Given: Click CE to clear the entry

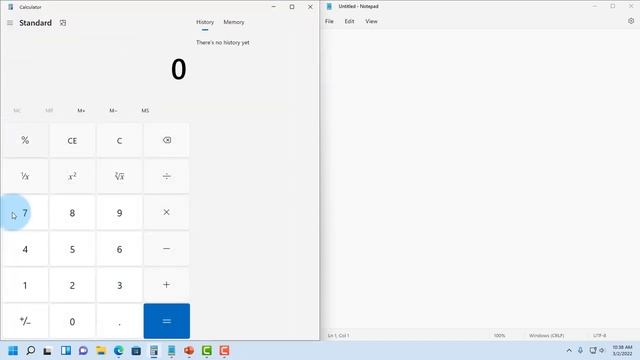Looking at the screenshot, I should point(72,140).
